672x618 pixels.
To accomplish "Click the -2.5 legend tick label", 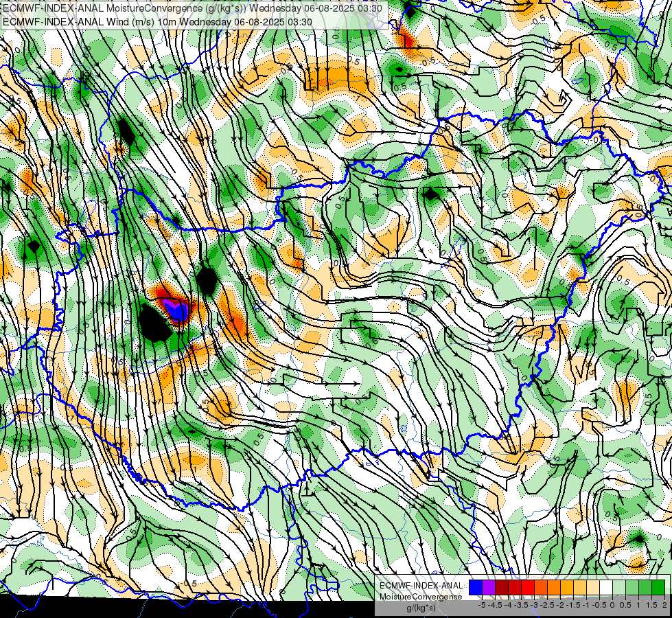I will (547, 605).
